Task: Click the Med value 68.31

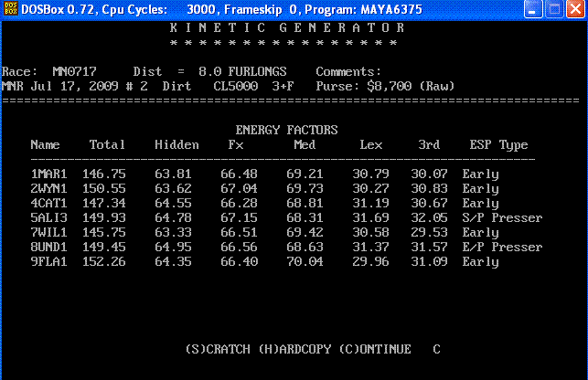Action: pos(305,217)
